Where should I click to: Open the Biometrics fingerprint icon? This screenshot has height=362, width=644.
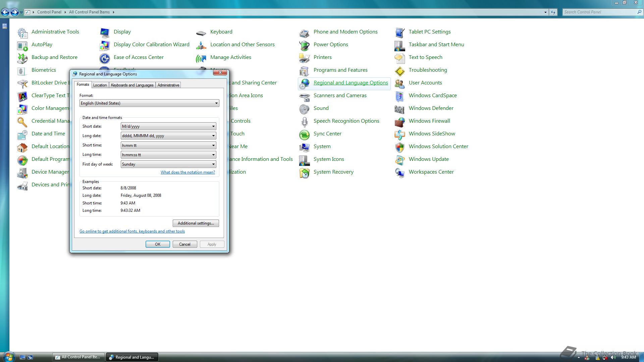coord(22,71)
